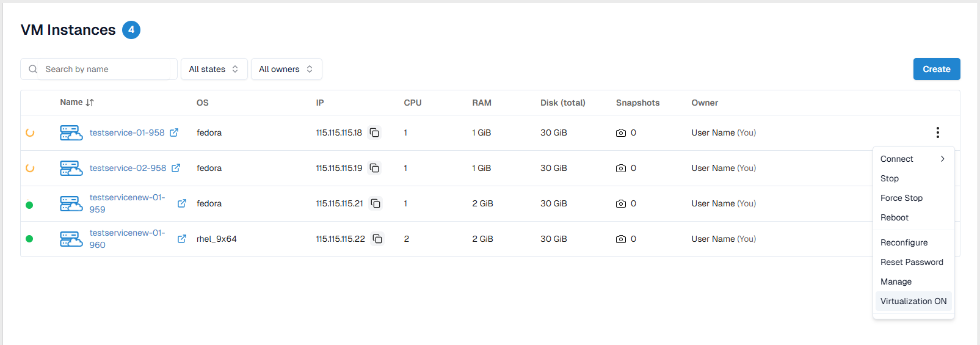Open the All states filter dropdown
The image size is (980, 345).
pyautogui.click(x=214, y=69)
